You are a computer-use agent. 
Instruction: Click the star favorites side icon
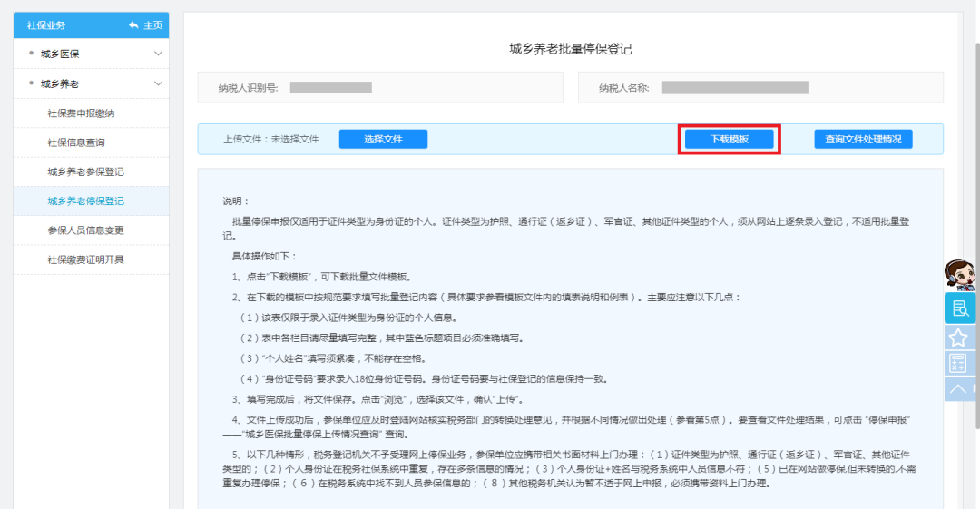coord(958,338)
